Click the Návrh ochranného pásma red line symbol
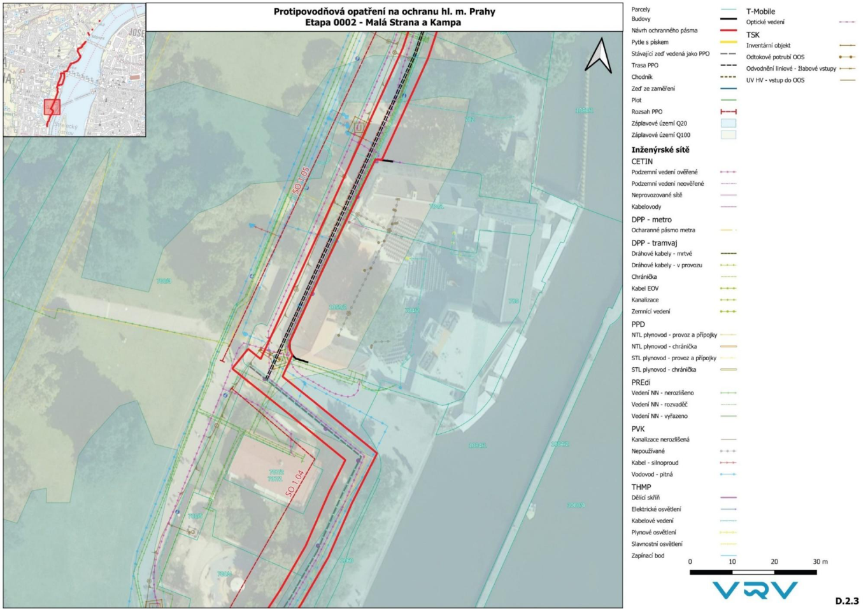The height and width of the screenshot is (609, 868). coord(728,31)
